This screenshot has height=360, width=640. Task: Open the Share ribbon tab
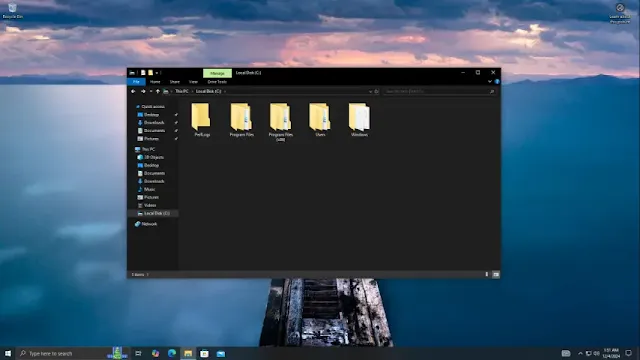[x=175, y=82]
